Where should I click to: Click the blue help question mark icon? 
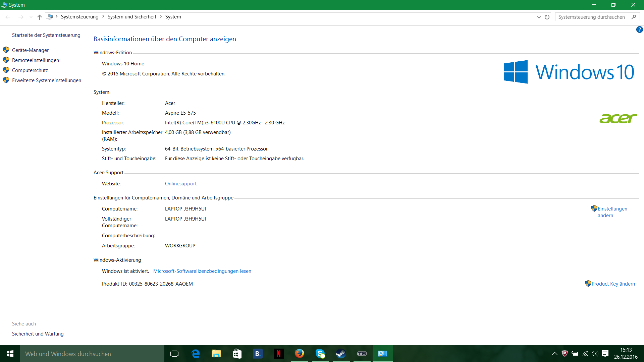coord(639,30)
